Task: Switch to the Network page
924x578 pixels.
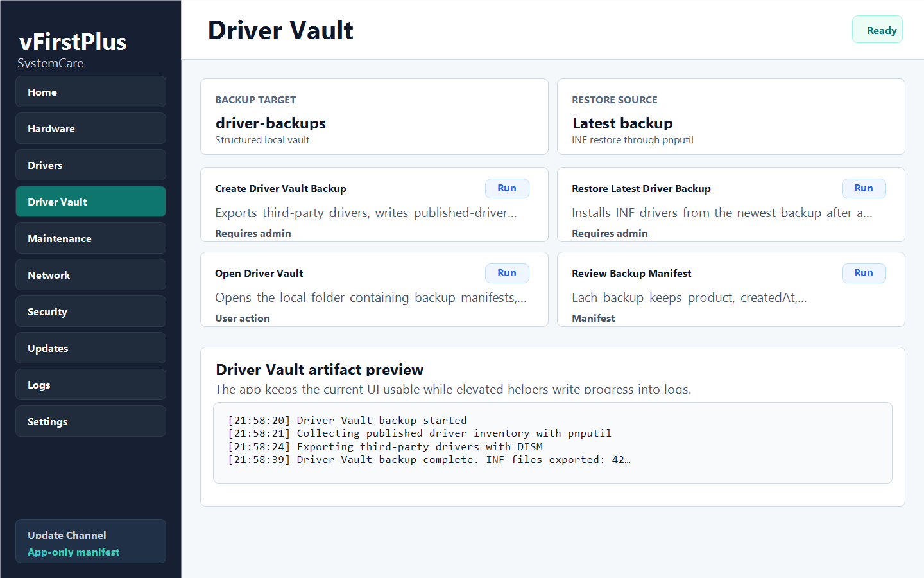Action: click(90, 275)
